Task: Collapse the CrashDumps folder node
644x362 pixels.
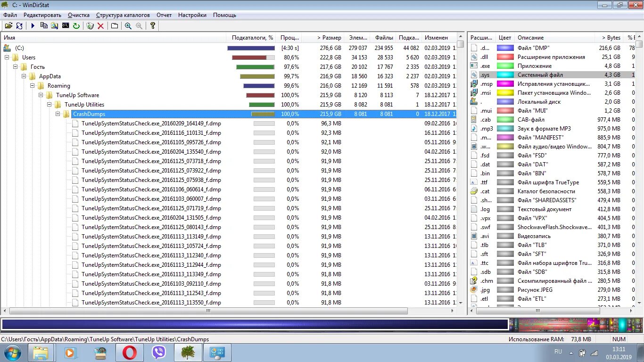Action: click(x=58, y=114)
